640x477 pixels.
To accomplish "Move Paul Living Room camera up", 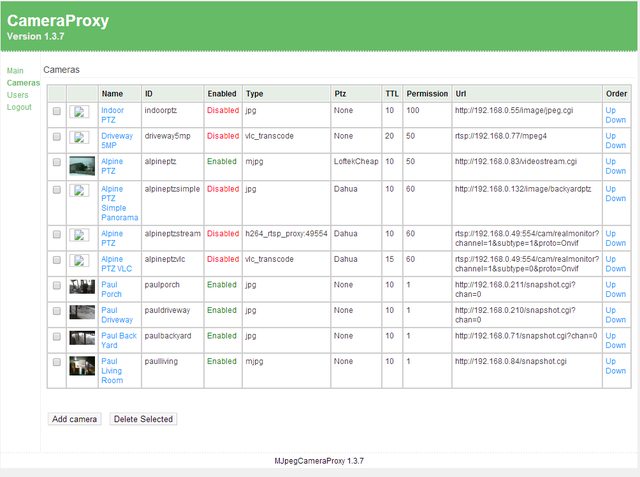I will click(611, 361).
